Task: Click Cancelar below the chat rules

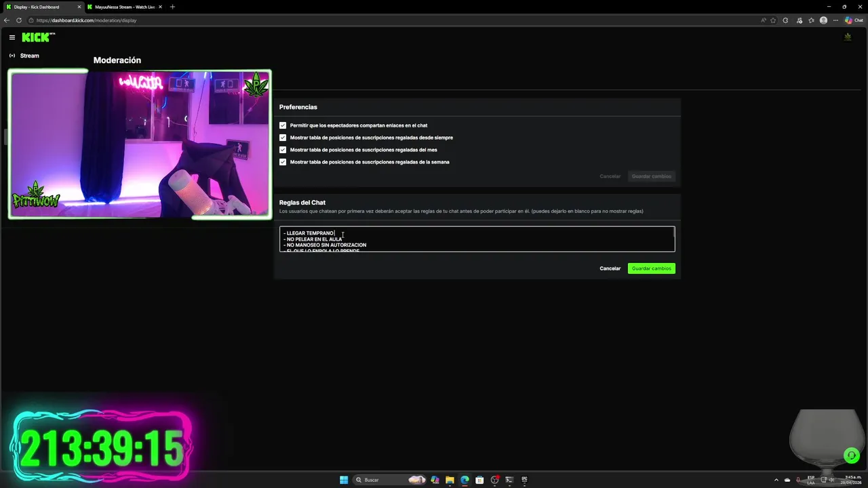Action: [x=610, y=268]
